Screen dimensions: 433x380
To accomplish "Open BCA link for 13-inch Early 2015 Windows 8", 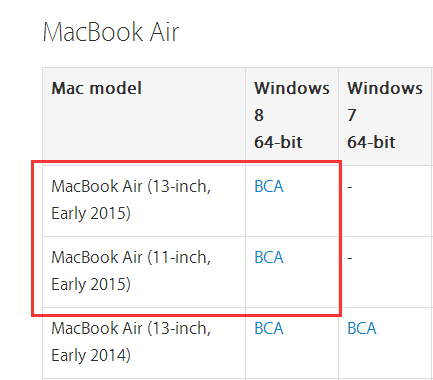I will [x=269, y=186].
